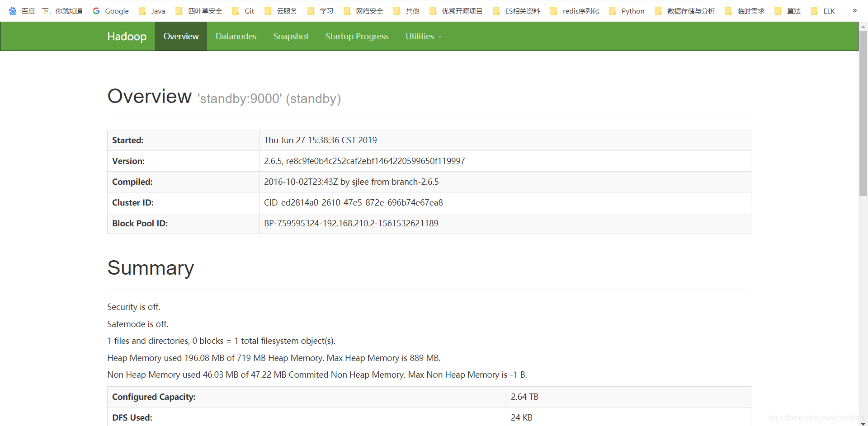868x426 pixels.
Task: Select the Started timestamp value
Action: point(321,140)
